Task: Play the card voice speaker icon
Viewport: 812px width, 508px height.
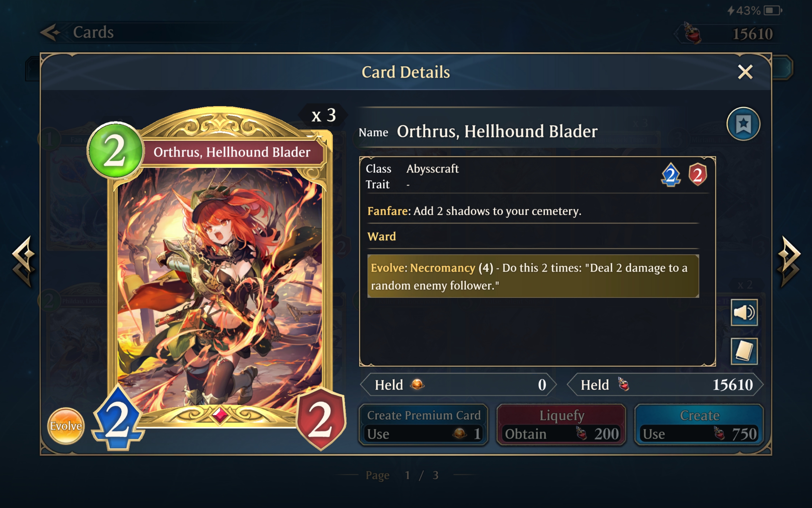Action: click(x=744, y=313)
